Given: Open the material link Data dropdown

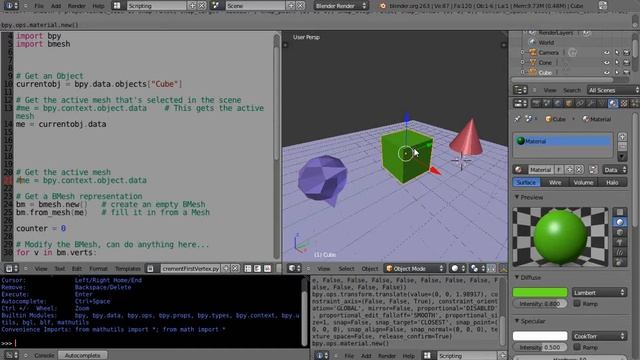Looking at the screenshot, I should click(615, 170).
